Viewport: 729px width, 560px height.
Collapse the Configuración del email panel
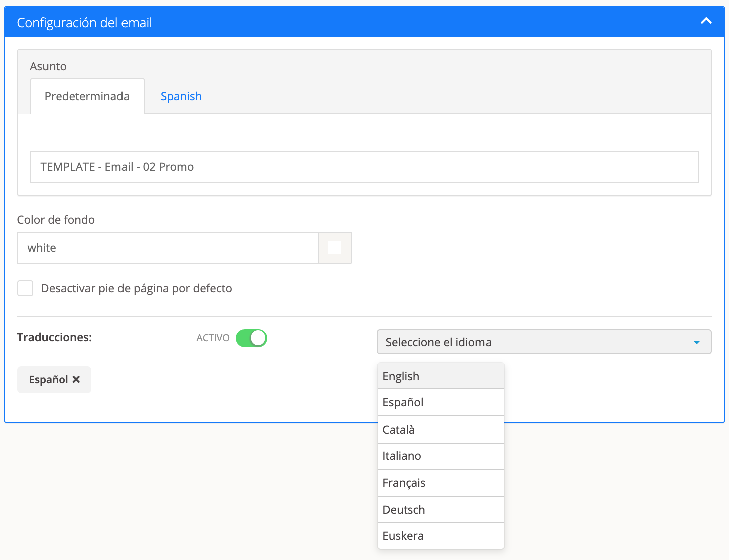(x=706, y=21)
